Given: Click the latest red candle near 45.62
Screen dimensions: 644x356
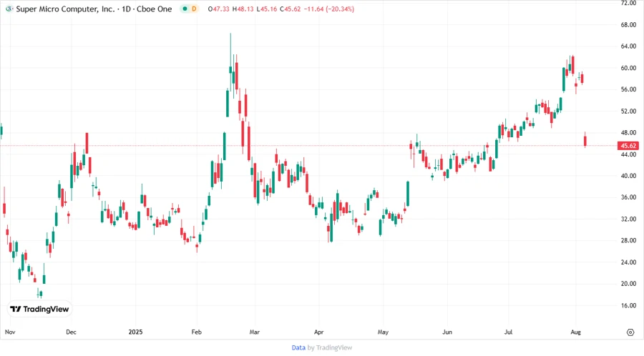Looking at the screenshot, I should point(585,141).
